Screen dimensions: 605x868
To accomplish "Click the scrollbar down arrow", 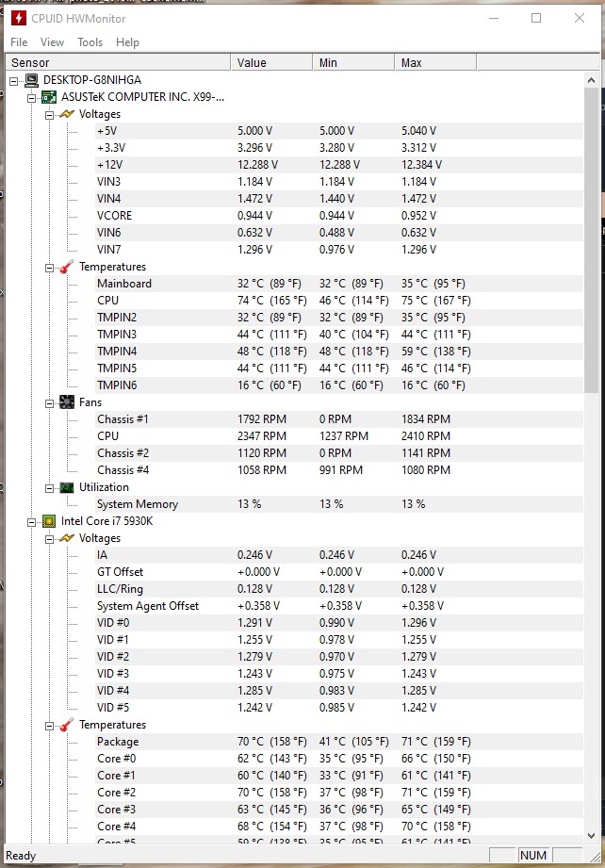I will tap(591, 835).
